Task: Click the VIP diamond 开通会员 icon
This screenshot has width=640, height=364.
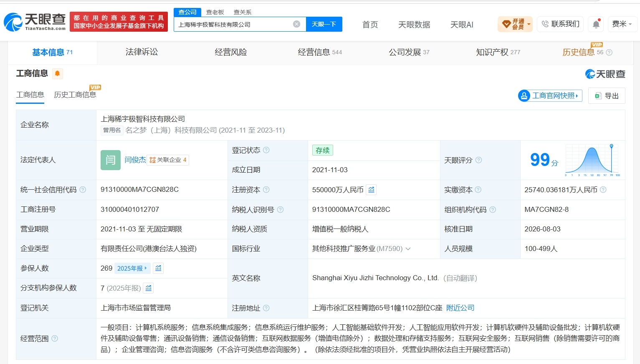Action: click(506, 24)
